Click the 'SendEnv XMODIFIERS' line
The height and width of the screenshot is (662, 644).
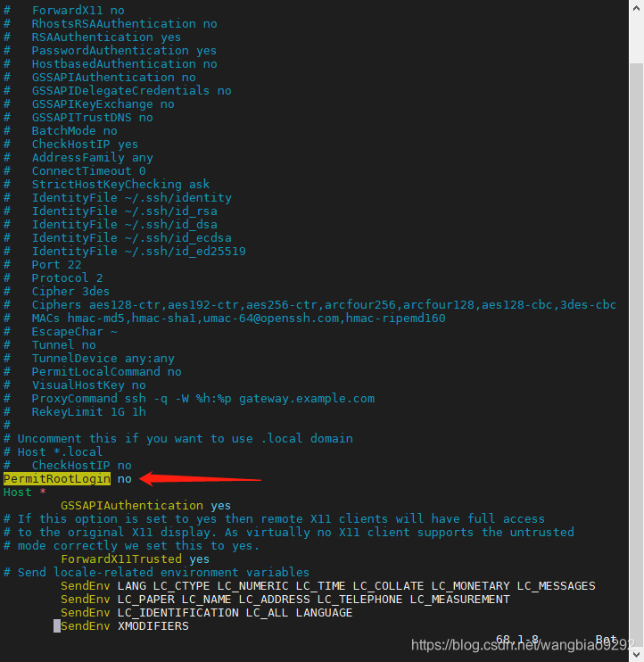coord(125,626)
